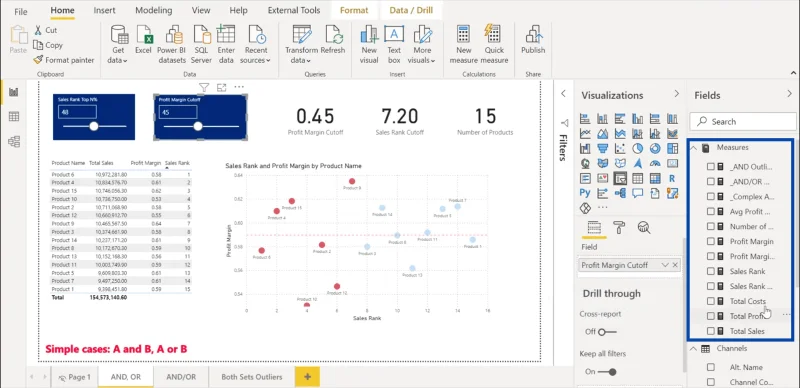Turn off Keep all filters toggle
This screenshot has height=388, width=800.
(607, 372)
